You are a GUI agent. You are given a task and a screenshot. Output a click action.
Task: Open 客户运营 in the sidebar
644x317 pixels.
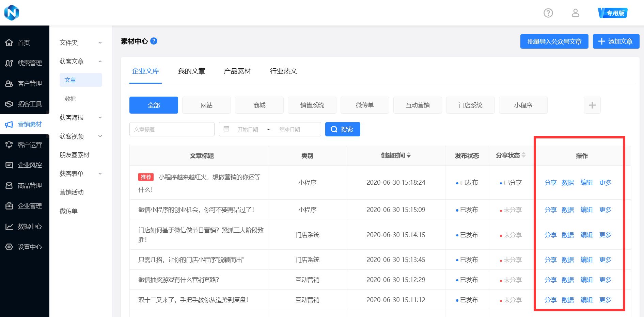pyautogui.click(x=25, y=145)
